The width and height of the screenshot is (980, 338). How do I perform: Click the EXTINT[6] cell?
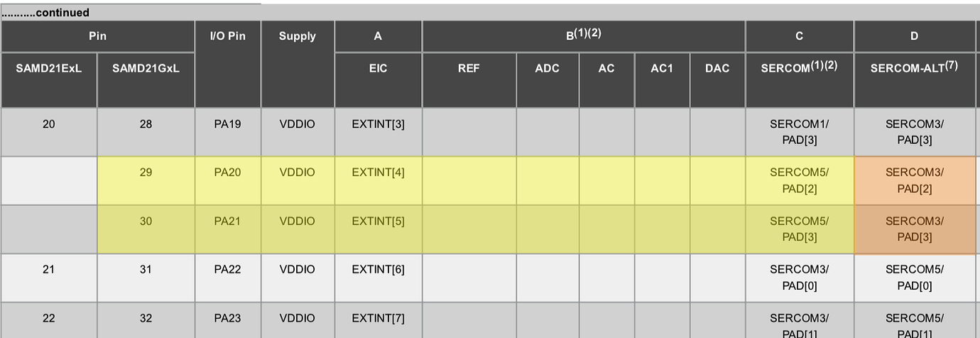(378, 269)
